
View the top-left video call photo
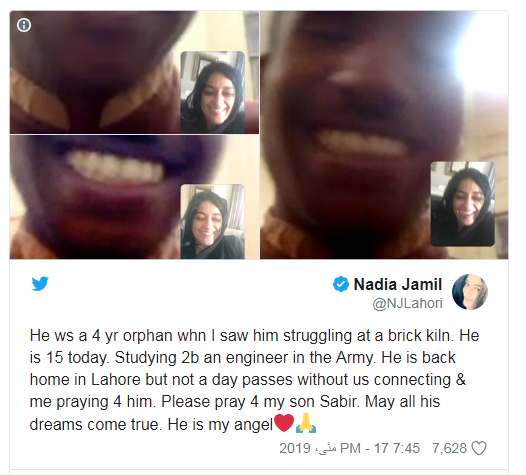click(x=134, y=72)
